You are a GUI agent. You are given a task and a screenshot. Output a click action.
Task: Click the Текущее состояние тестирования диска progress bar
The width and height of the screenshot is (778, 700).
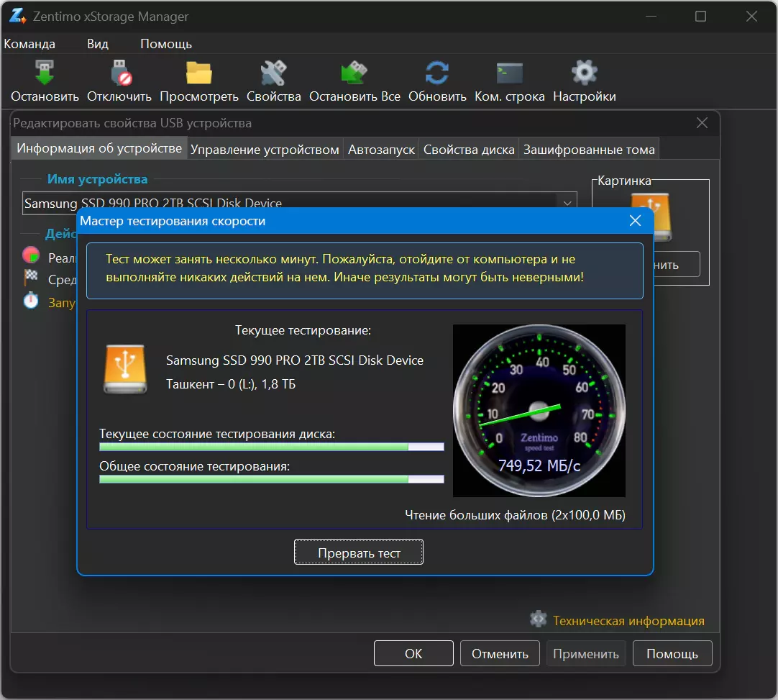271,447
